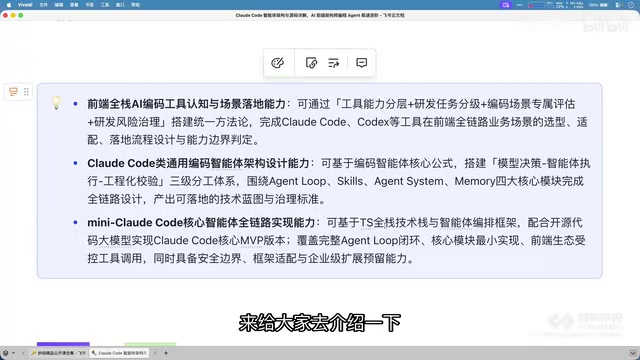Open the 帮助 menu
Viewport: 640px width, 360px height.
136,5
